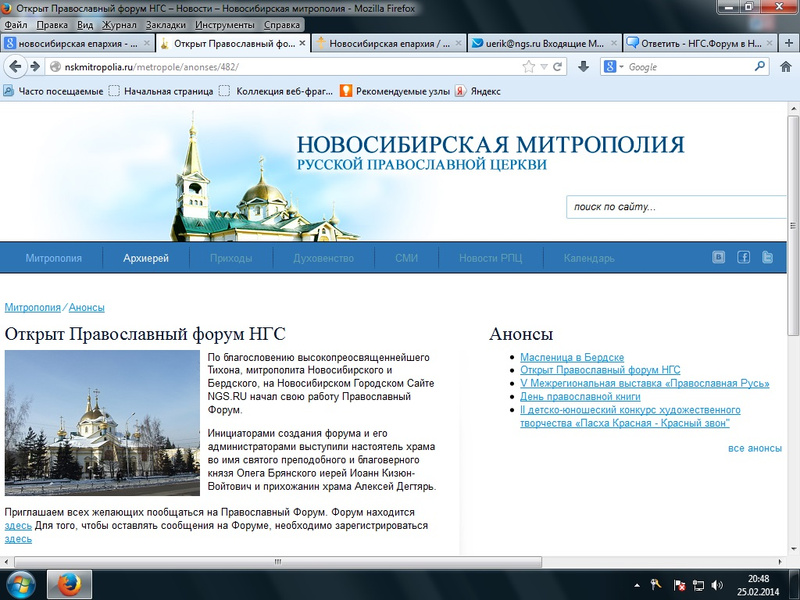Open the Facebook social icon
The image size is (800, 600).
tap(743, 257)
